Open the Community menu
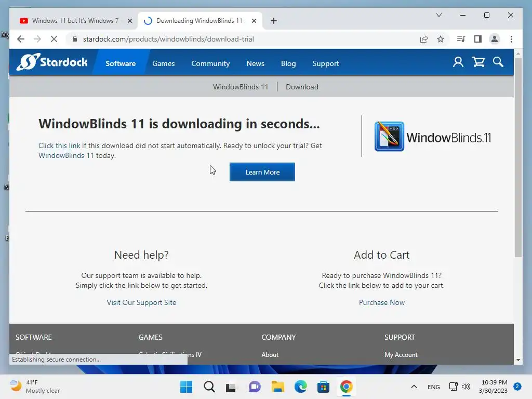This screenshot has width=532, height=399. tap(210, 63)
